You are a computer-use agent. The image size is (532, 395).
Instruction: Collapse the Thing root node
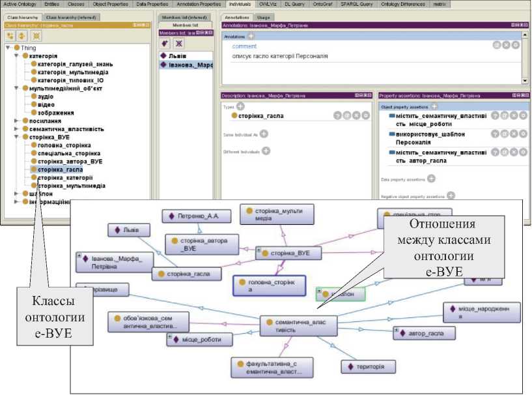8,48
